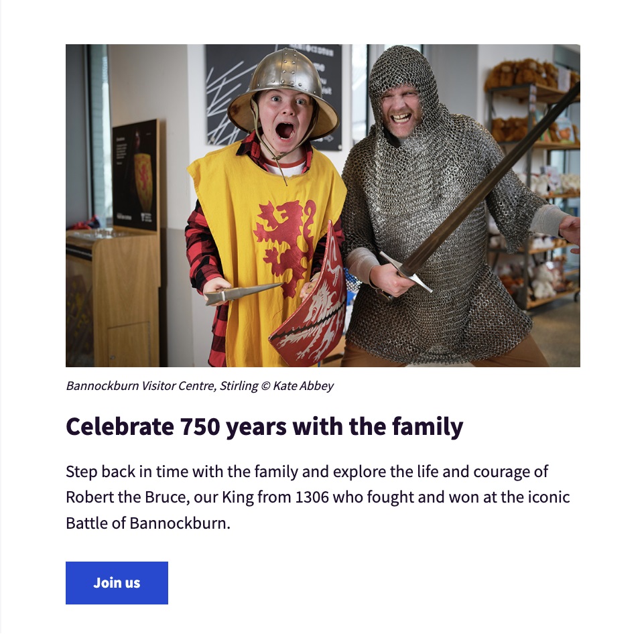This screenshot has height=644, width=644.
Task: Click the text Battle of Bannockburn
Action: click(x=148, y=523)
